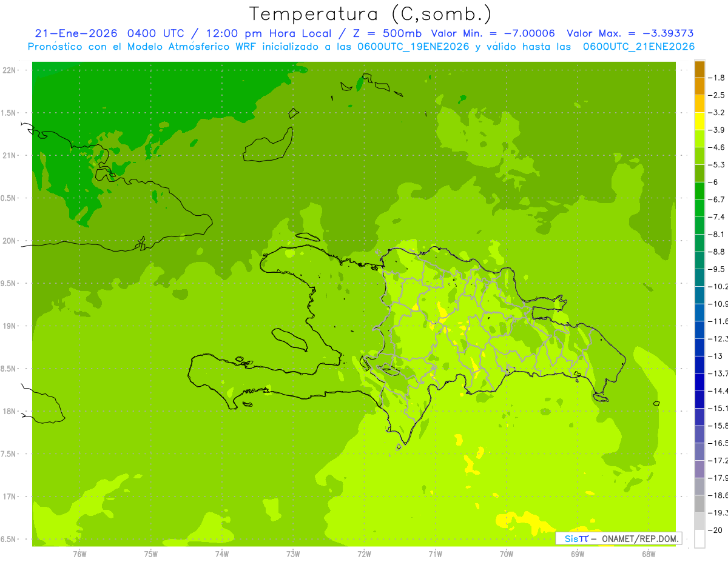Select the 'Z = 500mb' level text
The image size is (728, 562).
[x=387, y=33]
